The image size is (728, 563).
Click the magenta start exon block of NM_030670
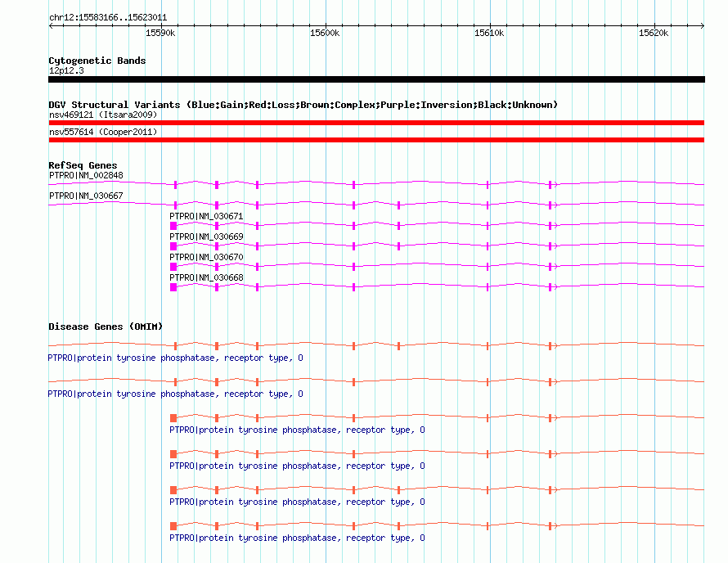(173, 267)
